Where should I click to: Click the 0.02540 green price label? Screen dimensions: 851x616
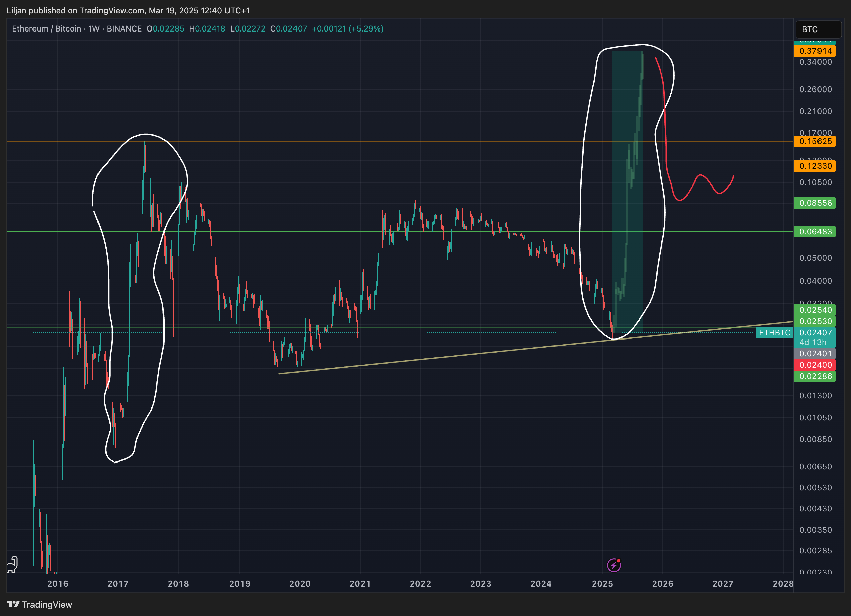(814, 310)
